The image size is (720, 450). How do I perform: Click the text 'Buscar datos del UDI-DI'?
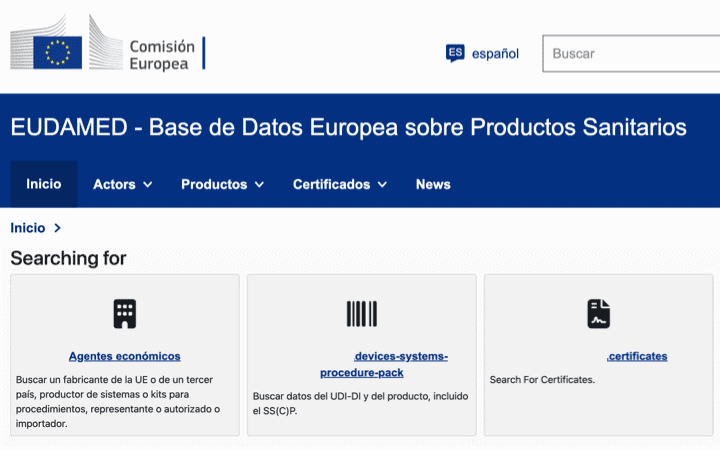pyautogui.click(x=307, y=396)
